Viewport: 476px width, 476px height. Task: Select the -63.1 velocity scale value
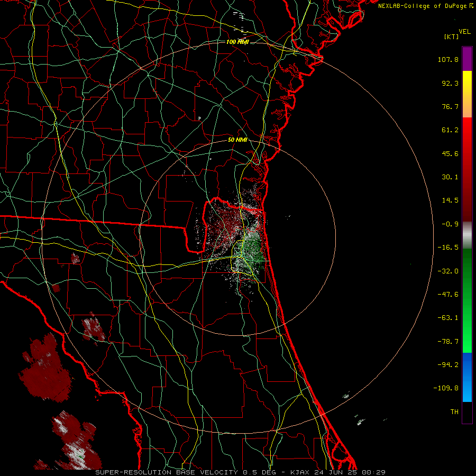448,318
